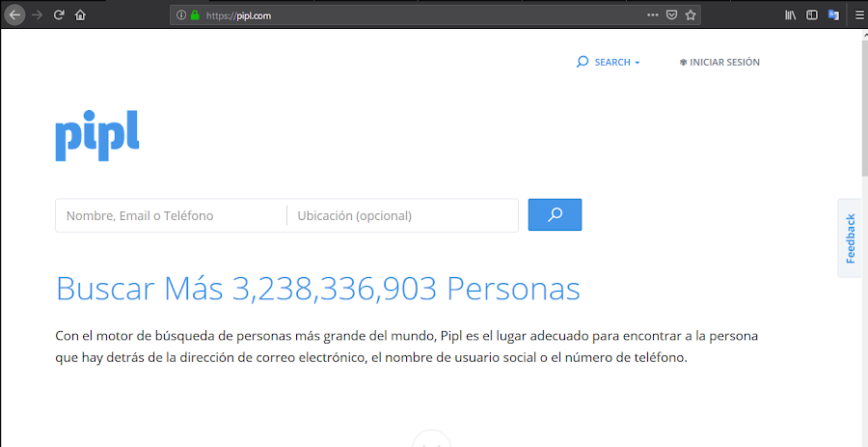The width and height of the screenshot is (868, 447).
Task: Focus the Ubicación (opcional) field
Action: point(402,215)
